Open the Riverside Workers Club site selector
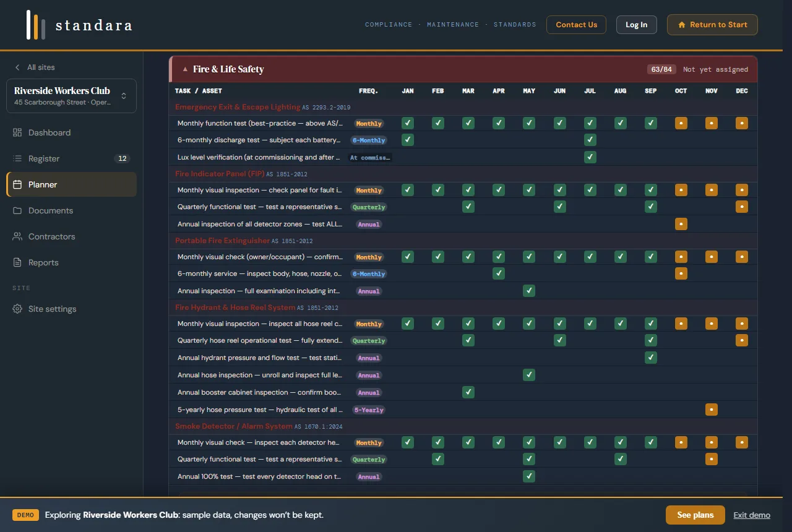The image size is (792, 532). click(71, 96)
